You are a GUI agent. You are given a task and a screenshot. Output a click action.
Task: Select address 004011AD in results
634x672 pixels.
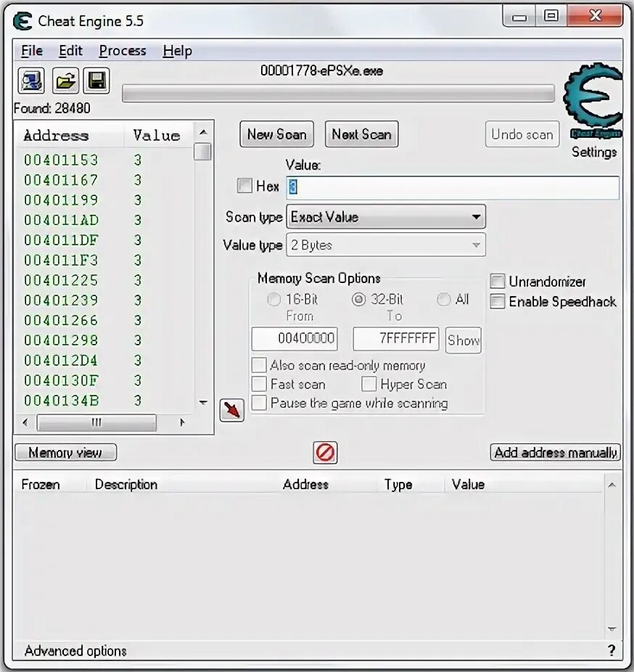click(61, 221)
